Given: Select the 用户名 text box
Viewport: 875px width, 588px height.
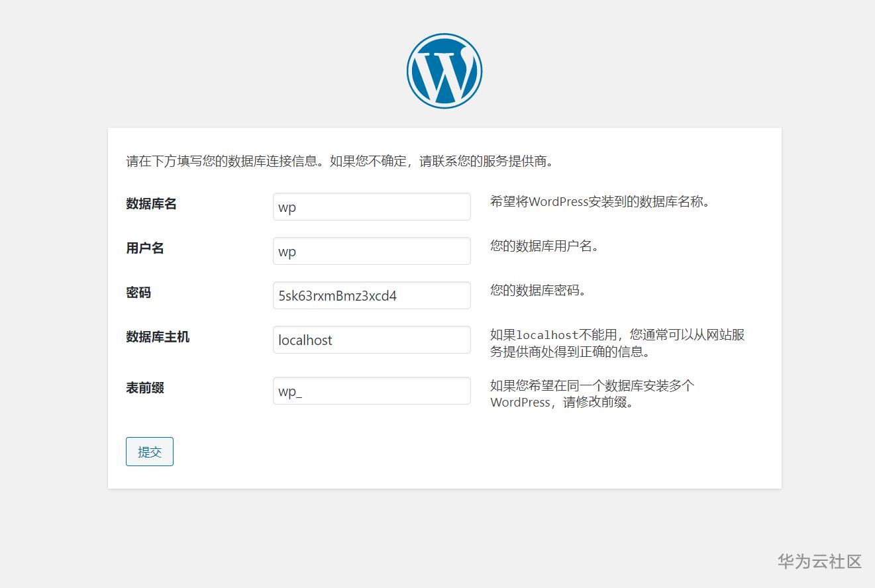Looking at the screenshot, I should 372,251.
